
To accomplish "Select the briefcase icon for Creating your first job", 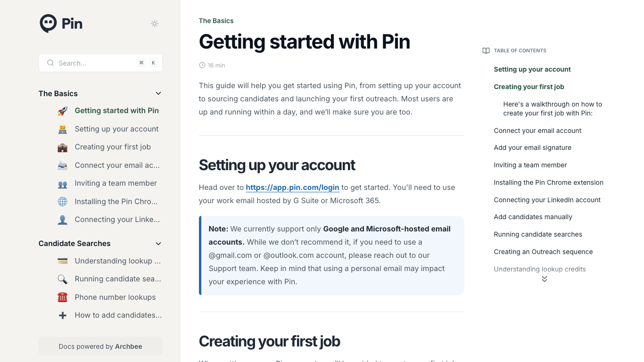I will click(62, 147).
